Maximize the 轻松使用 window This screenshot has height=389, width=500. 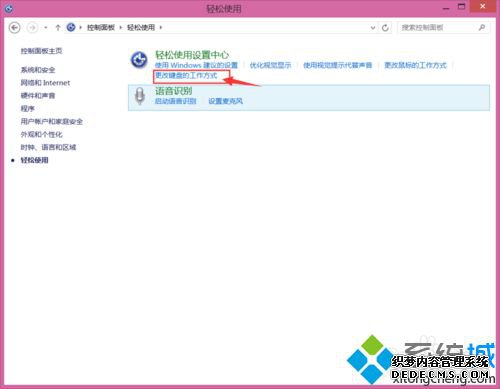pyautogui.click(x=461, y=7)
